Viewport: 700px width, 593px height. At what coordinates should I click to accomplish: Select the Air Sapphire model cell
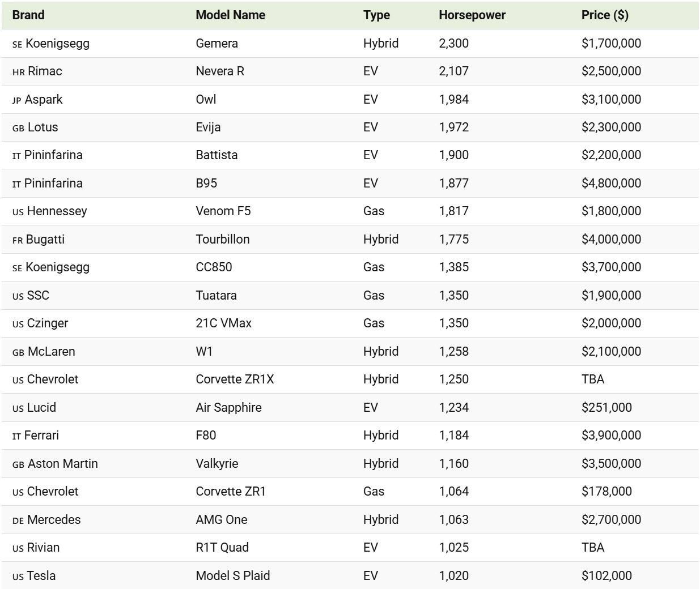tap(228, 408)
